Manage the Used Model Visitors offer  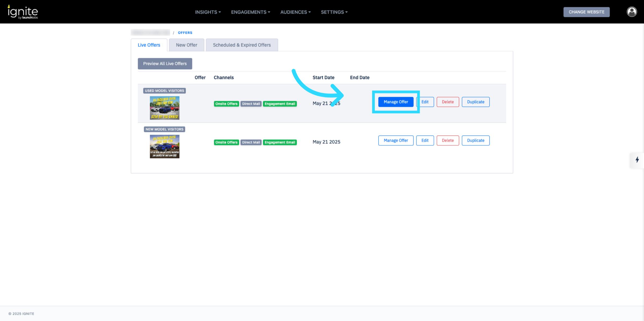(x=396, y=102)
